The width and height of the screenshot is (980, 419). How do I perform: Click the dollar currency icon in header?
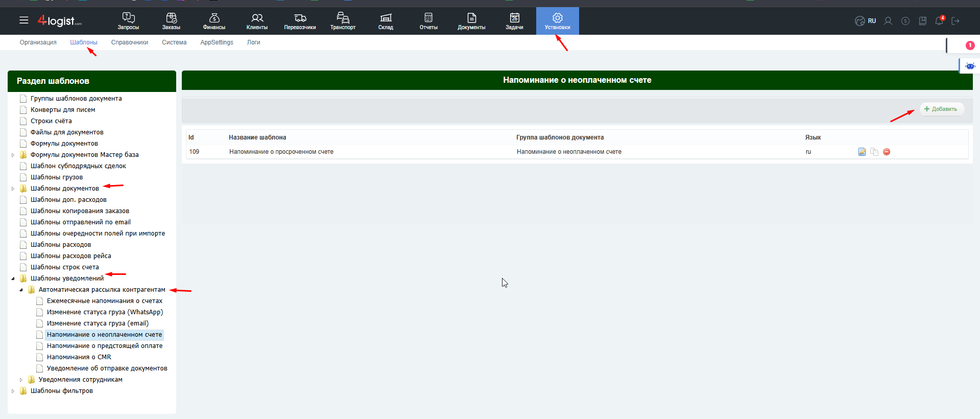[x=905, y=21]
